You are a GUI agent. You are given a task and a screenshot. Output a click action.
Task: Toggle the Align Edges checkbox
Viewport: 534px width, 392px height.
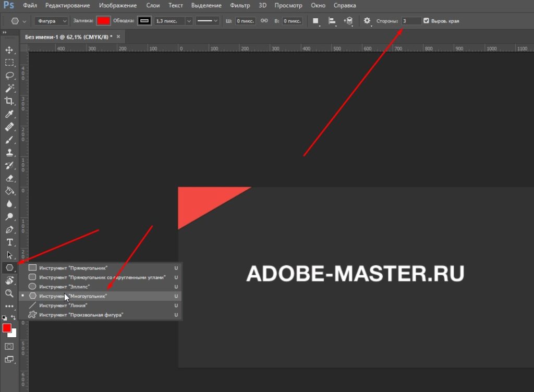(426, 21)
